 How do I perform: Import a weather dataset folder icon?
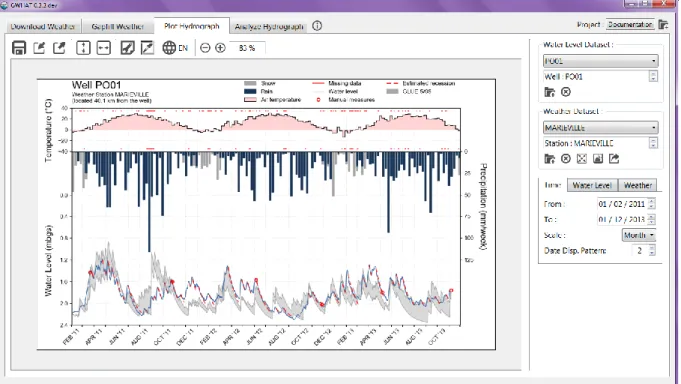point(549,159)
